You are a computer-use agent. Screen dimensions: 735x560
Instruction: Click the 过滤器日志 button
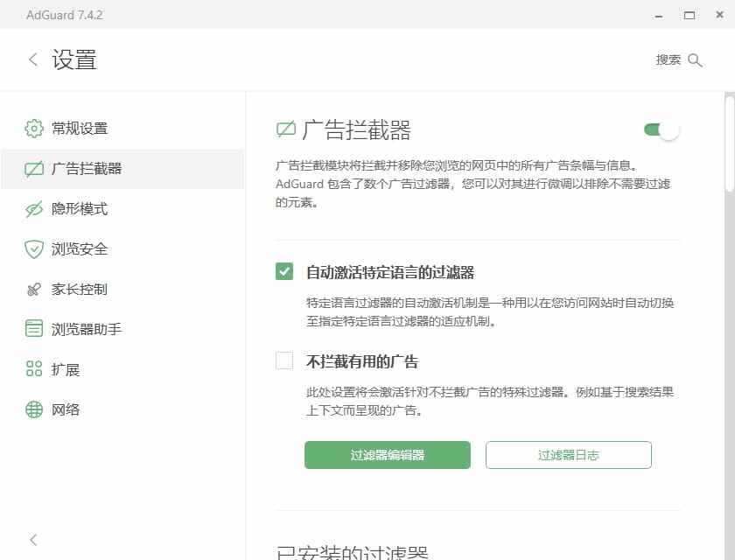pyautogui.click(x=569, y=455)
